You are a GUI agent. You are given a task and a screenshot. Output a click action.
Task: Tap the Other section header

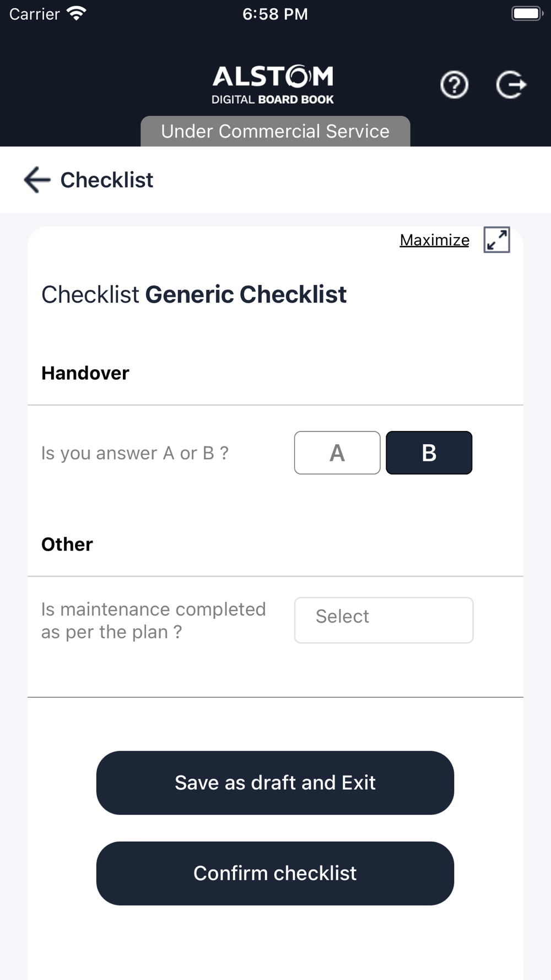tap(67, 544)
